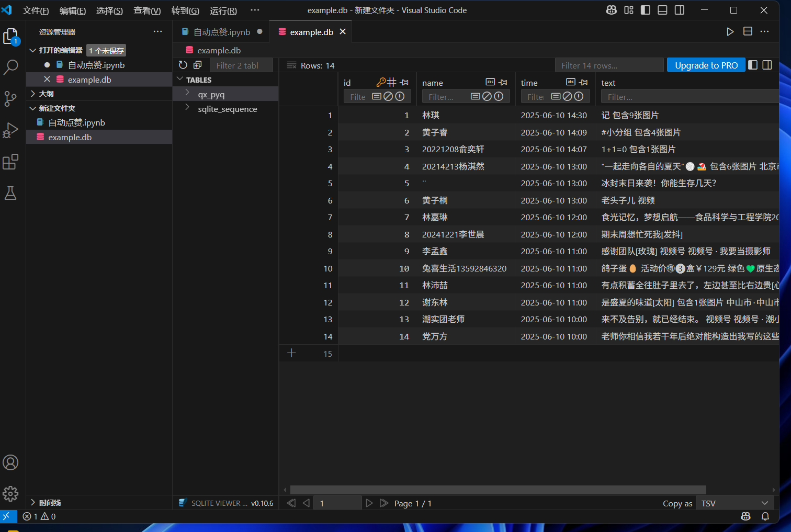Viewport: 791px width, 532px height.
Task: Click the split editor icon beside the run triangle
Action: (748, 32)
